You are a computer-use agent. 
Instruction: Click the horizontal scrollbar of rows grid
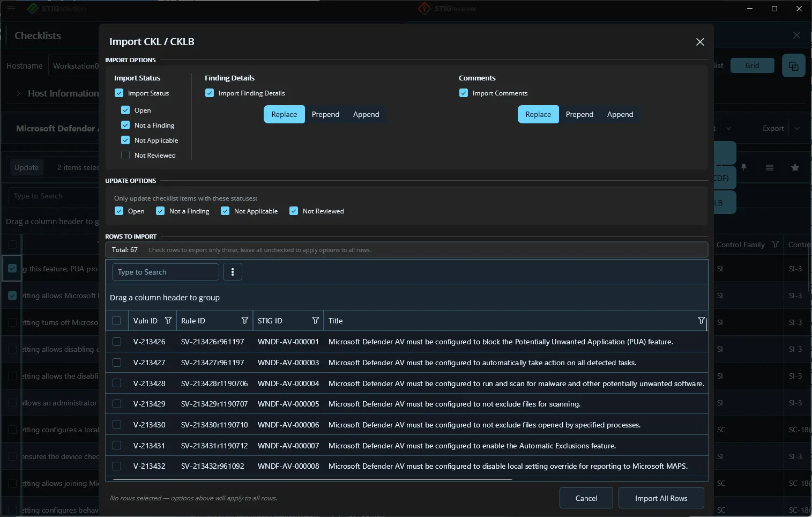313,479
